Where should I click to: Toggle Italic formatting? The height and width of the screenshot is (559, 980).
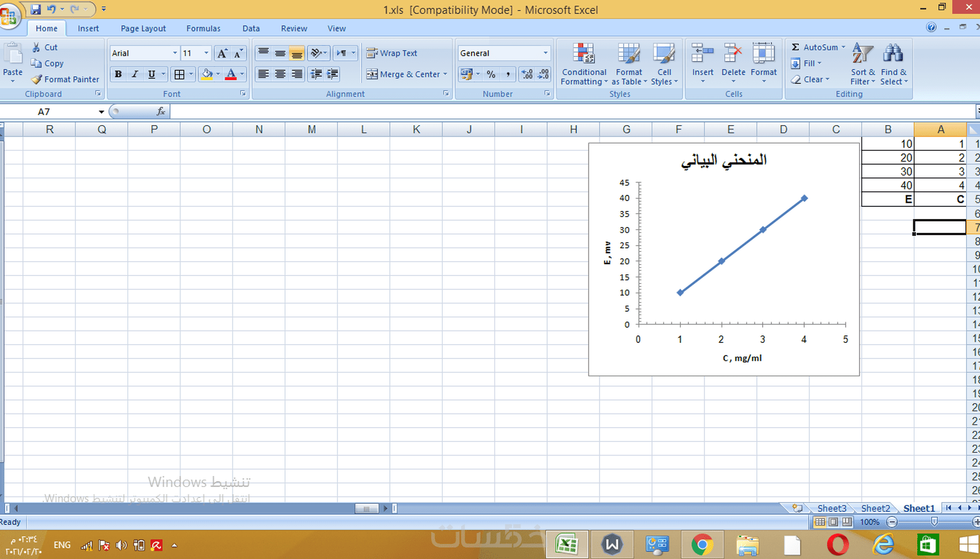point(135,74)
